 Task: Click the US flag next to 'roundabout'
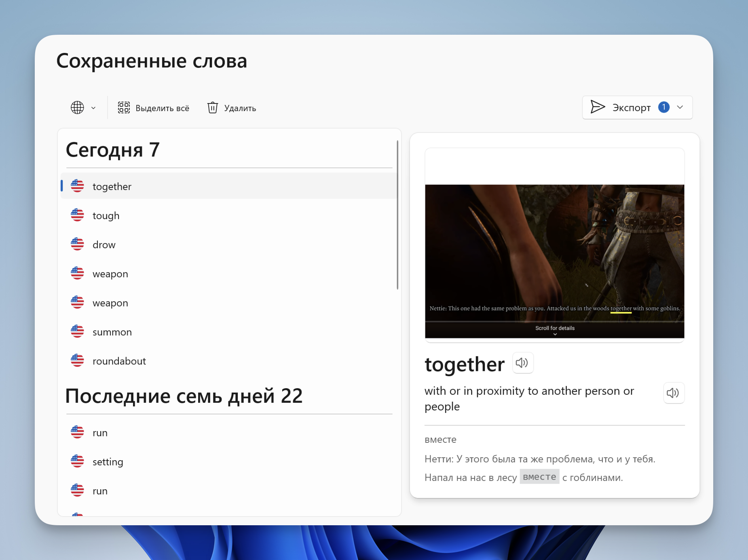point(77,360)
